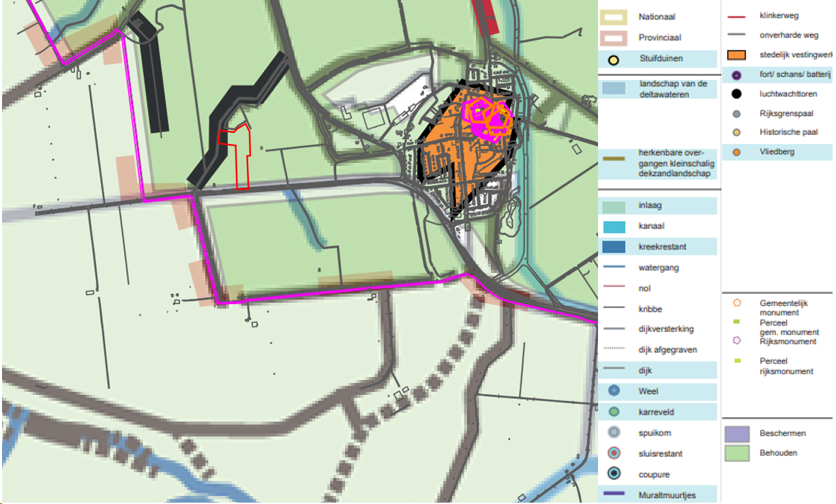836x504 pixels.
Task: Click the 'coupure' legend label
Action: (x=654, y=474)
